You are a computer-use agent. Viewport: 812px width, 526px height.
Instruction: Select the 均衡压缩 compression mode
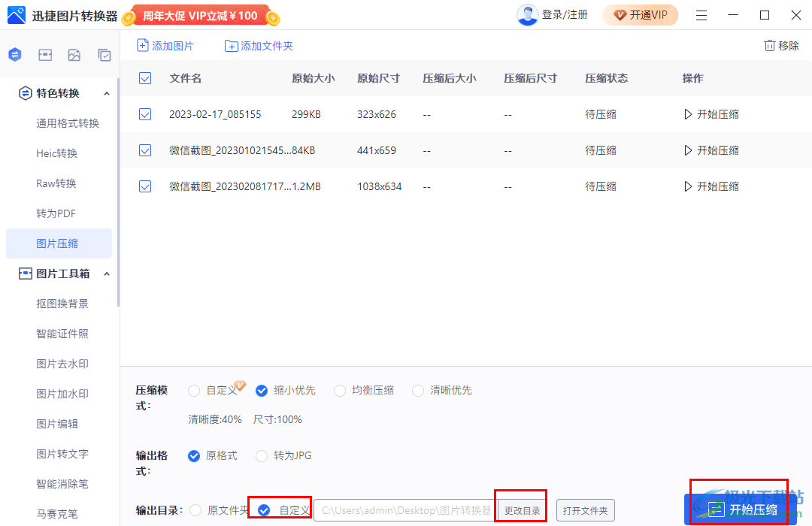(x=340, y=390)
